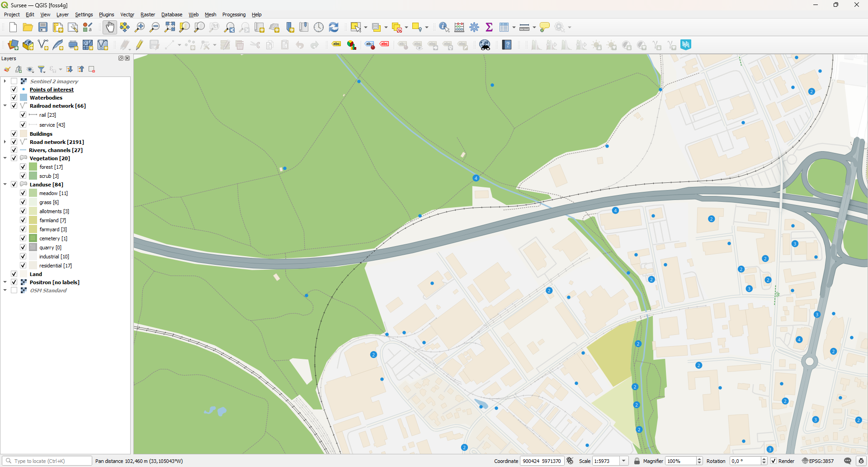Select the Points of interest layer
The width and height of the screenshot is (868, 467).
pyautogui.click(x=52, y=90)
